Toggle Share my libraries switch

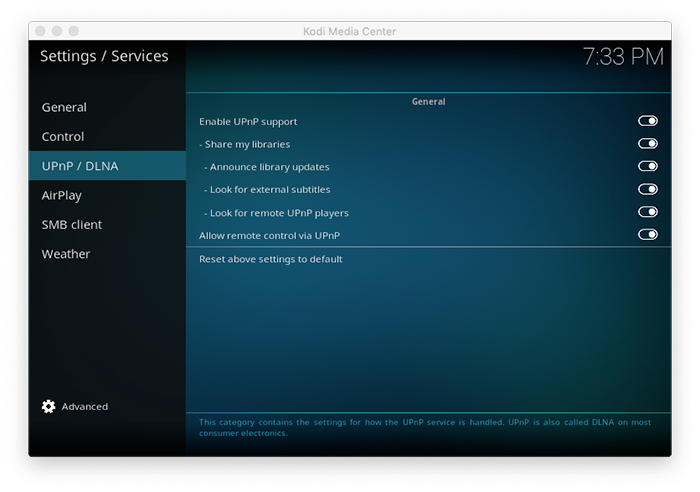(x=647, y=144)
